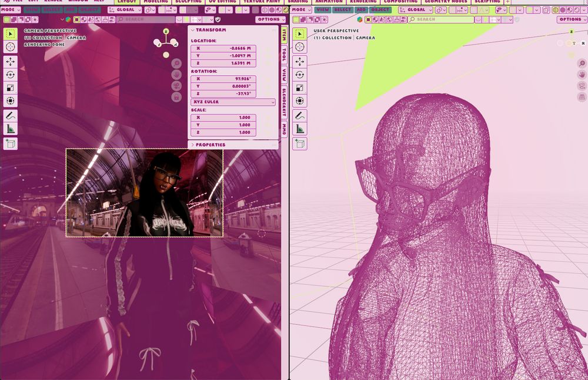Image resolution: width=588 pixels, height=380 pixels.
Task: Open the BlenderKit sidebar tab
Action: (284, 102)
